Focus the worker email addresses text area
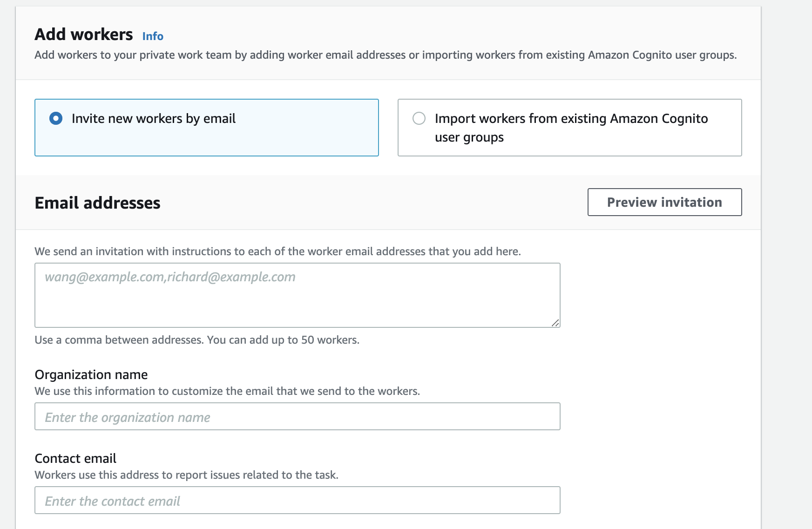Screen dimensions: 812x529 297,295
